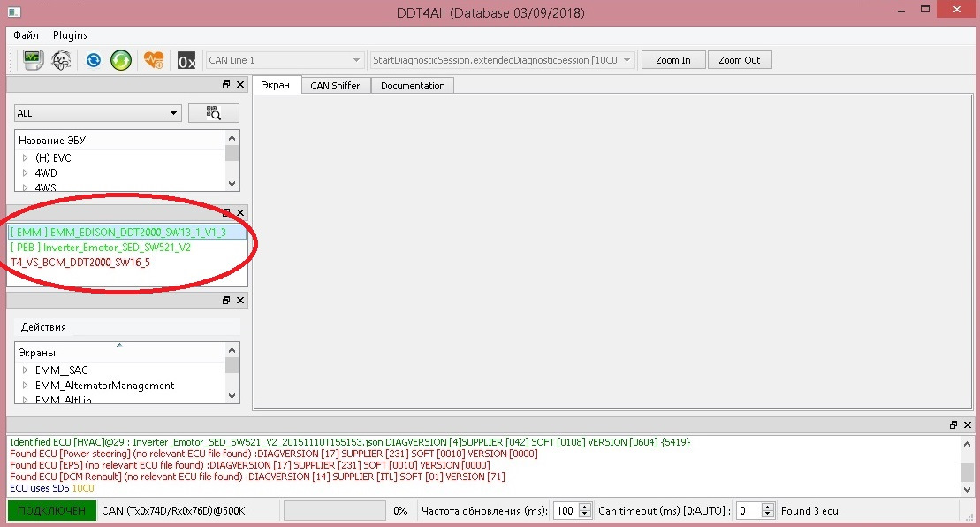Click the Can timeout value field

click(748, 511)
